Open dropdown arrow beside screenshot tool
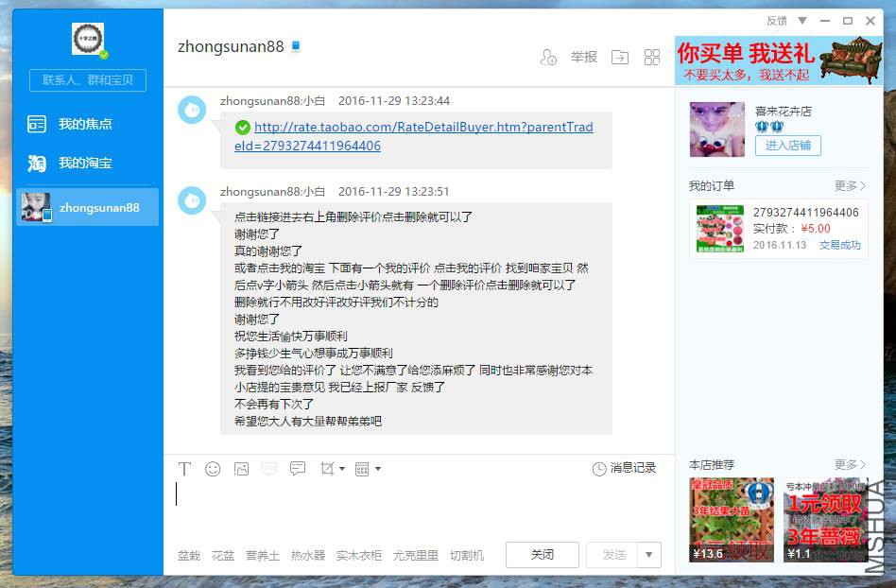 (x=342, y=469)
